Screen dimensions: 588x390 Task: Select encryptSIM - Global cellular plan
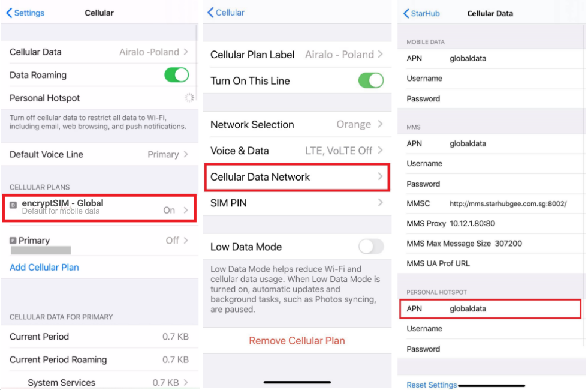click(99, 208)
